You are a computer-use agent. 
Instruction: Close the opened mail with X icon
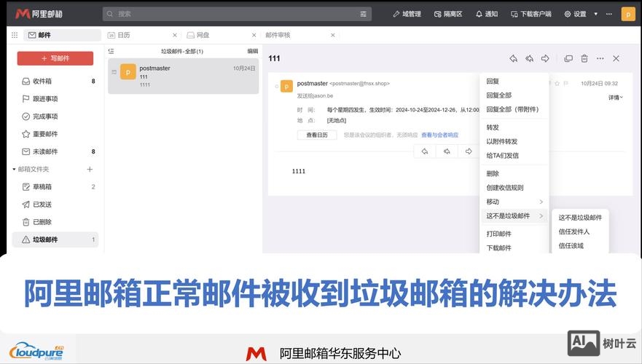pos(616,58)
